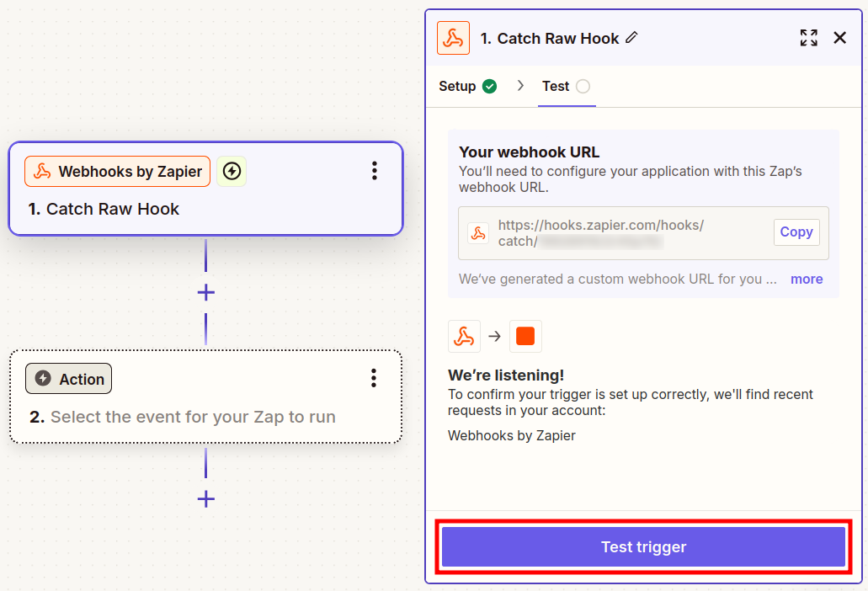Click the orange square app icon
This screenshot has width=868, height=591.
[x=525, y=336]
